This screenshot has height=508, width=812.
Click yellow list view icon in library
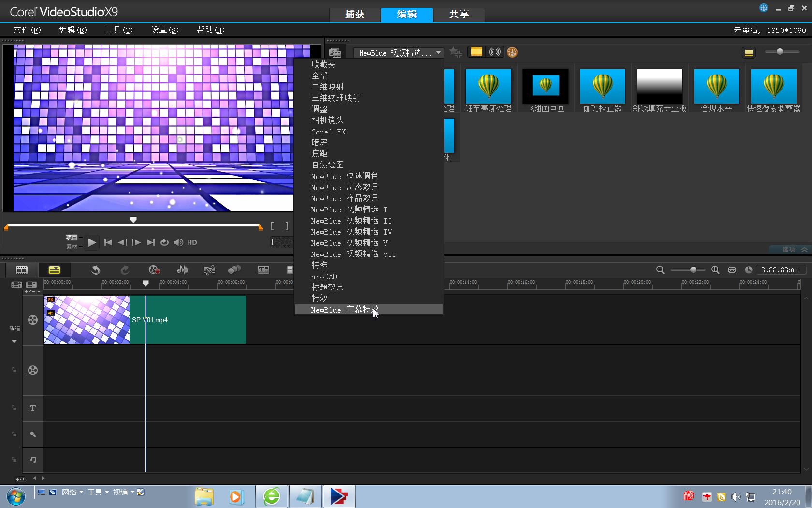click(749, 53)
